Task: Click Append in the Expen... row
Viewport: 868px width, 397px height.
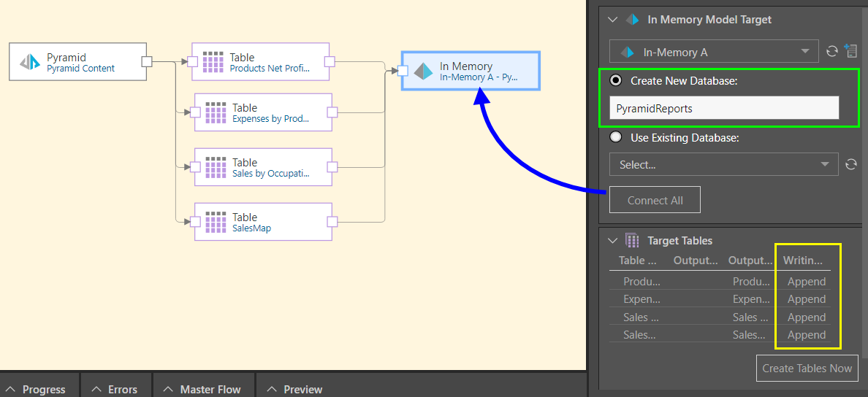Action: 807,299
